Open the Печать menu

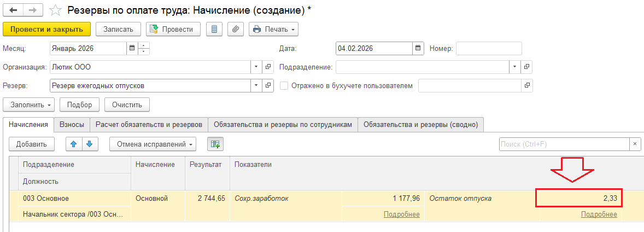(273, 29)
